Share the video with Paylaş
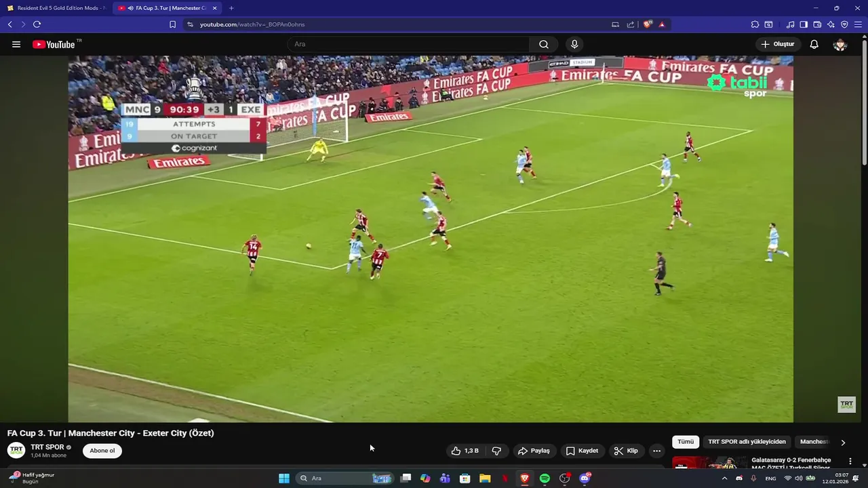Image resolution: width=868 pixels, height=488 pixels. click(x=534, y=451)
